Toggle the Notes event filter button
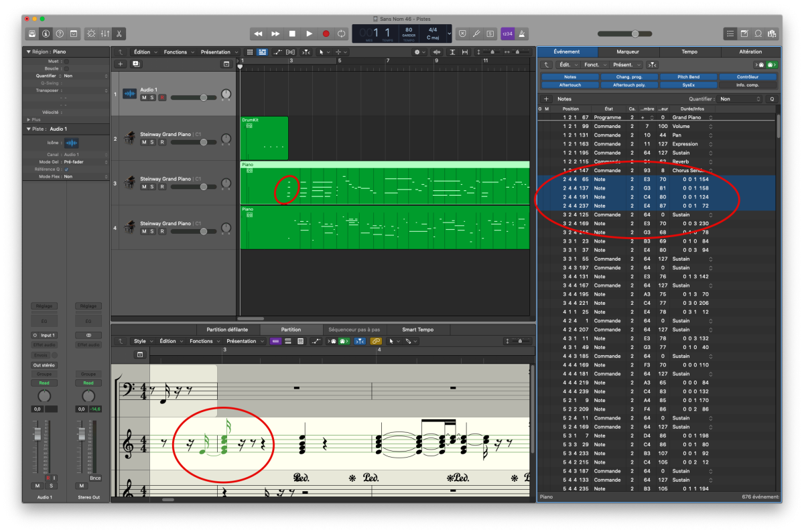804x532 pixels. (x=570, y=77)
